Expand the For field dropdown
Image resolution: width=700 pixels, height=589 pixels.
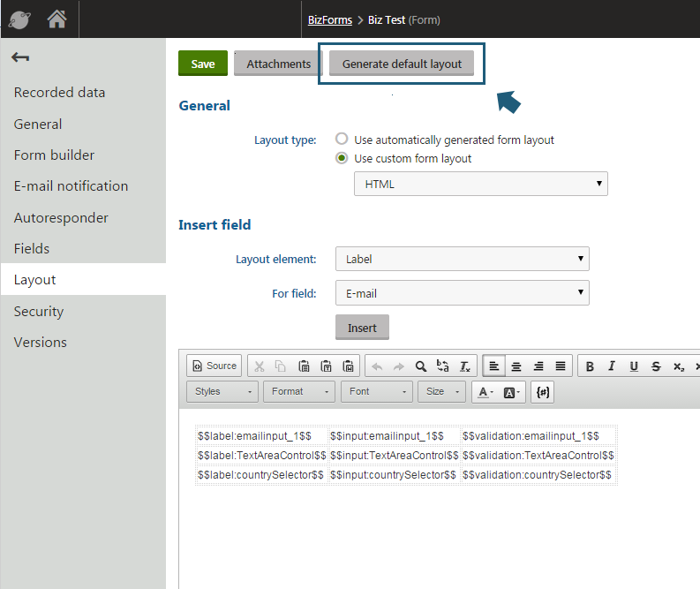click(462, 292)
